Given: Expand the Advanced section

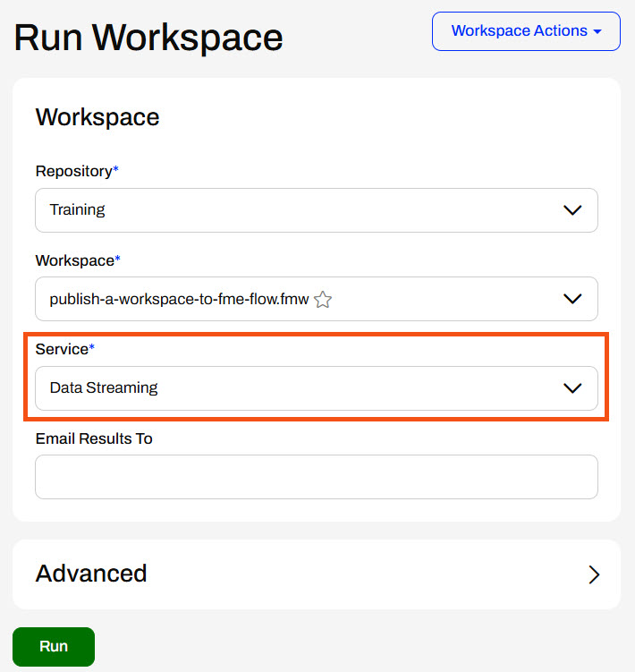Looking at the screenshot, I should 316,574.
